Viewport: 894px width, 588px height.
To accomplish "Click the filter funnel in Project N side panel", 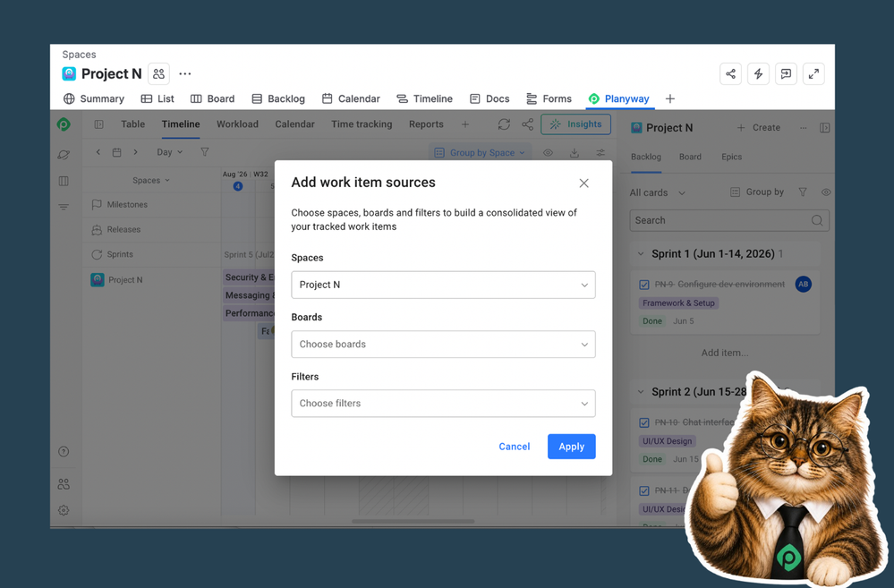I will [803, 192].
